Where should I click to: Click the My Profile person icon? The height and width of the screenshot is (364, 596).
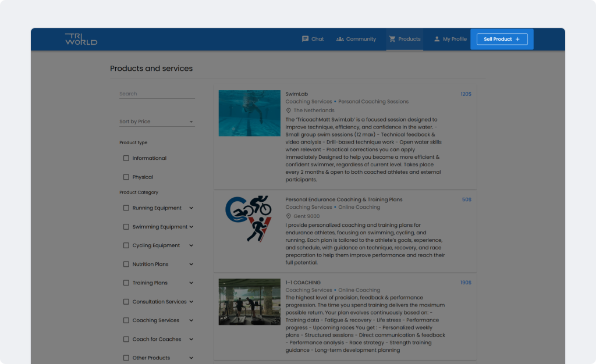coord(437,39)
